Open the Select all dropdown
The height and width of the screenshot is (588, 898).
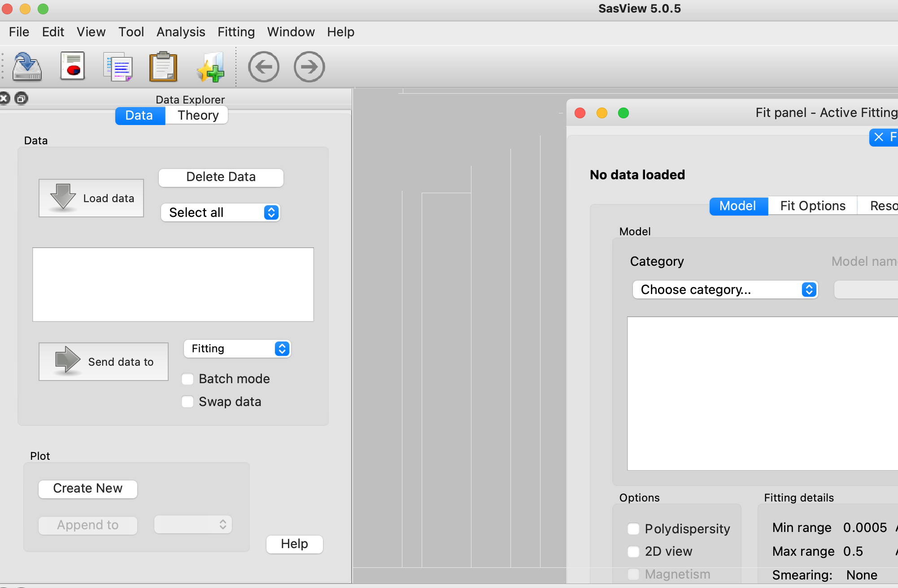(x=220, y=212)
